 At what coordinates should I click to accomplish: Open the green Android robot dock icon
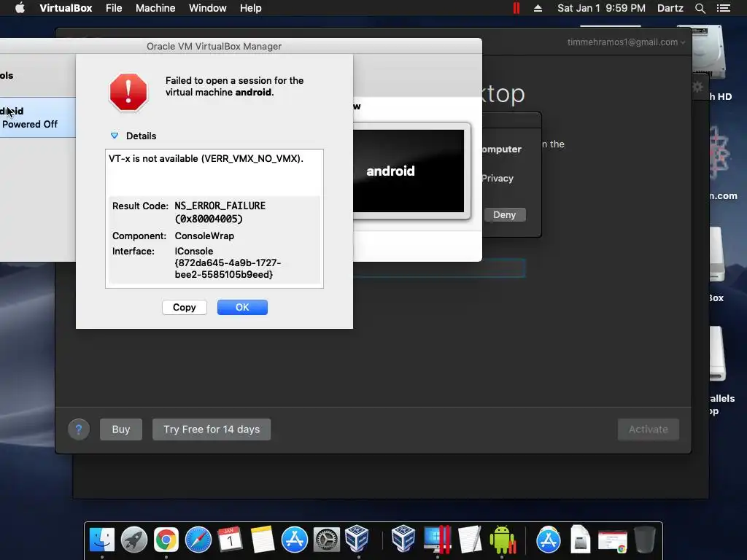502,540
